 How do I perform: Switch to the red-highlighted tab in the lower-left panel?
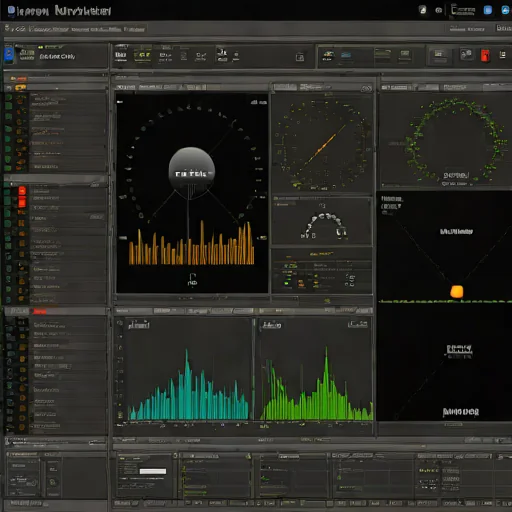point(39,312)
